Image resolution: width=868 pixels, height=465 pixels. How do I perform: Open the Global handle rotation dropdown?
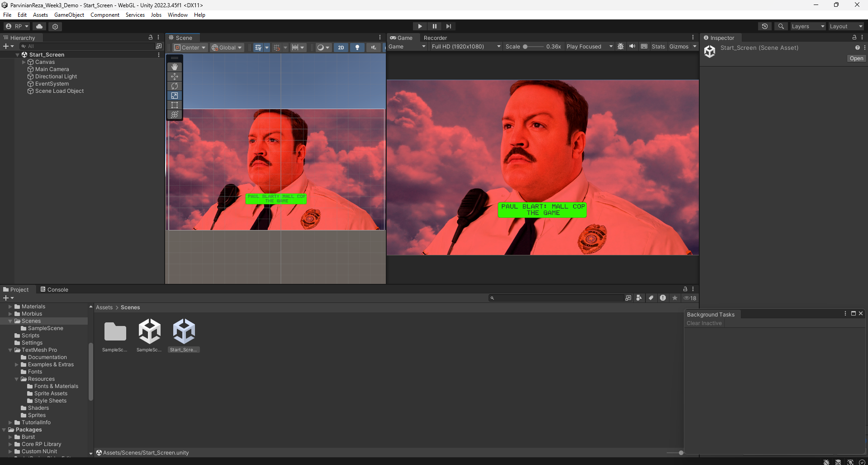point(227,48)
